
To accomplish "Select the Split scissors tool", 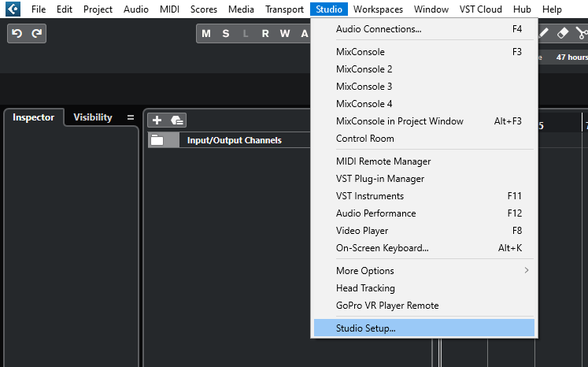I will pos(582,33).
